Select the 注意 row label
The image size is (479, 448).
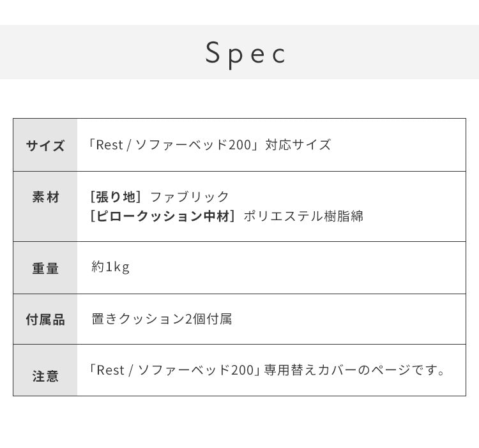[45, 377]
